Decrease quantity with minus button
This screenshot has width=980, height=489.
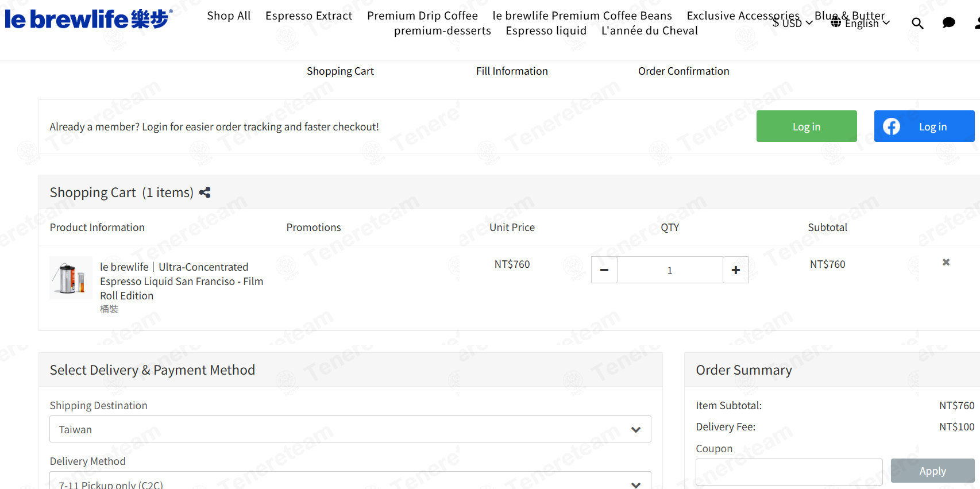coord(604,270)
